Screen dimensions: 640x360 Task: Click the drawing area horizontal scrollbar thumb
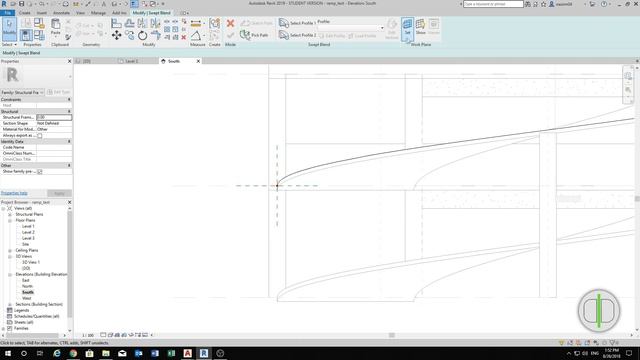(392, 335)
